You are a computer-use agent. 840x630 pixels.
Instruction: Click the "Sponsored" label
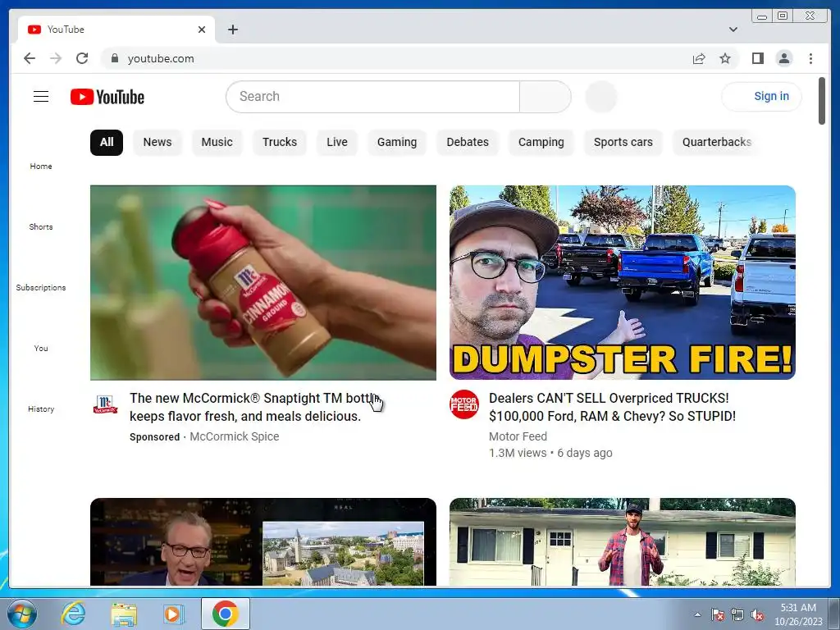point(154,436)
